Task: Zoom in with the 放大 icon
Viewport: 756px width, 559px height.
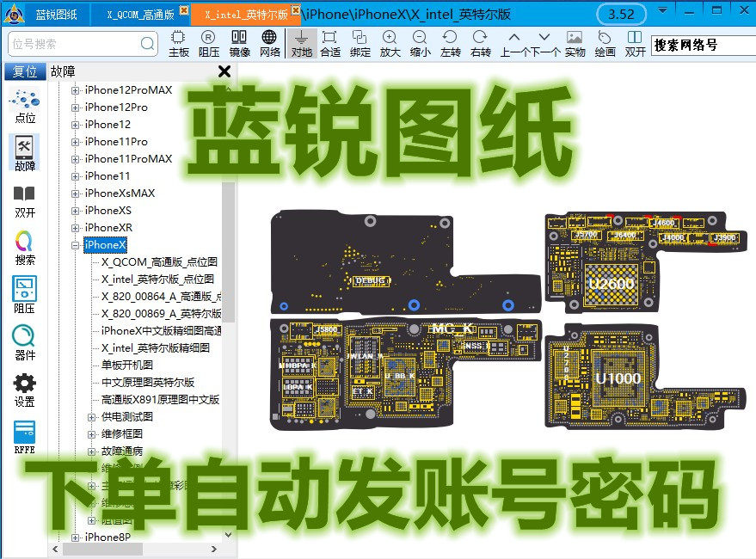Action: click(390, 43)
